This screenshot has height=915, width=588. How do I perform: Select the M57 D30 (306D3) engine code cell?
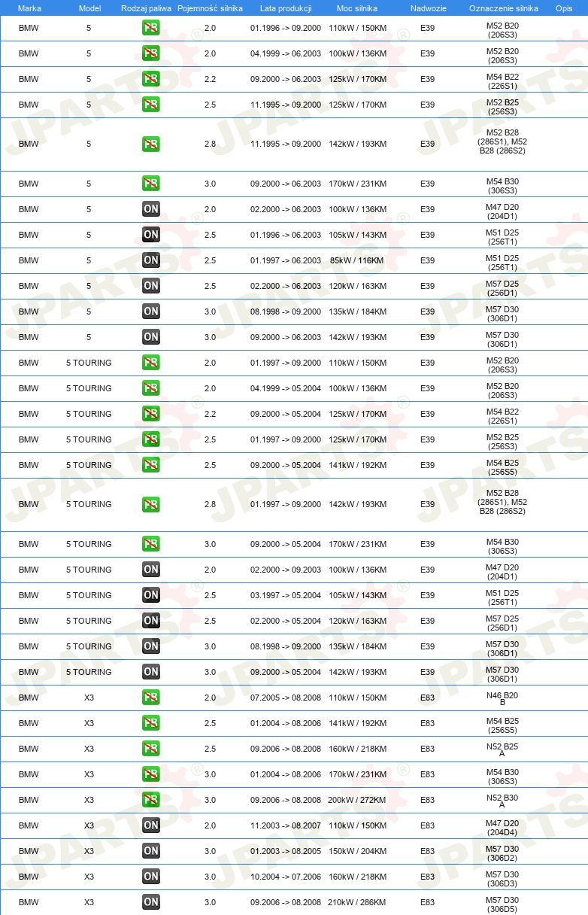502,878
